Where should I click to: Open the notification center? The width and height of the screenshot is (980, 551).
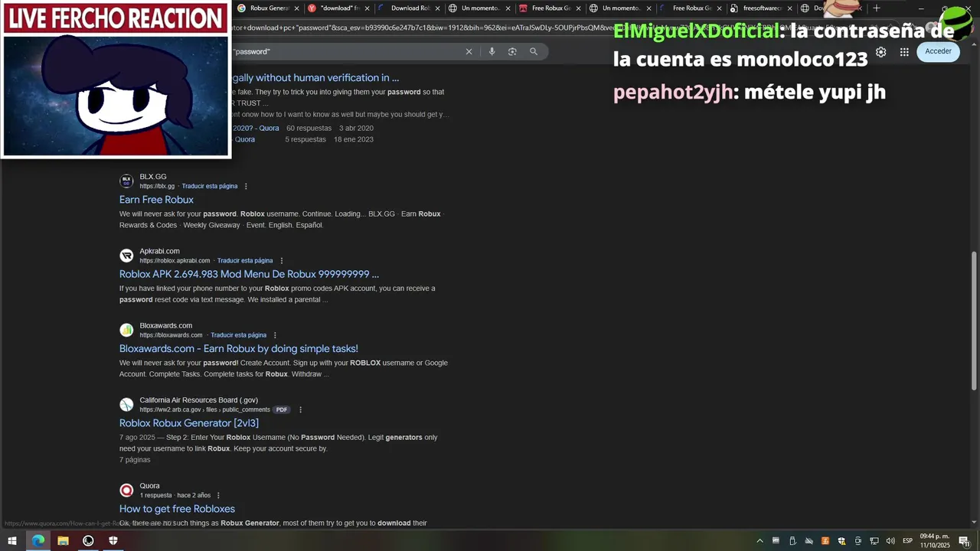[964, 541]
